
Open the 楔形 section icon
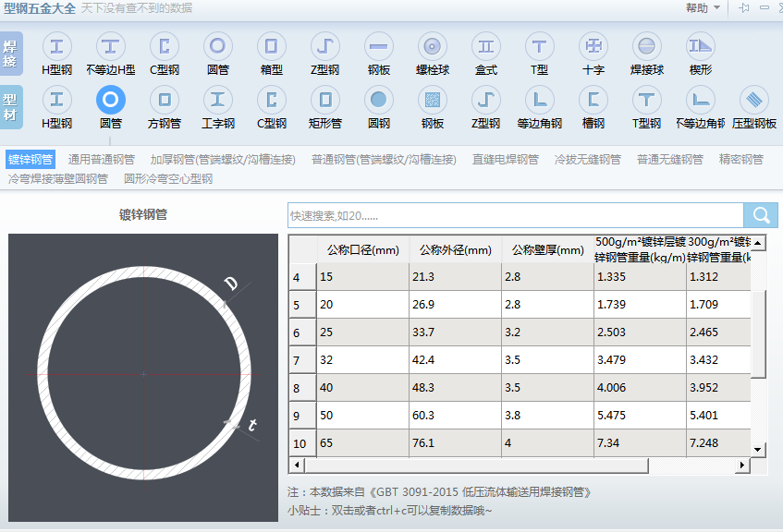pyautogui.click(x=701, y=47)
